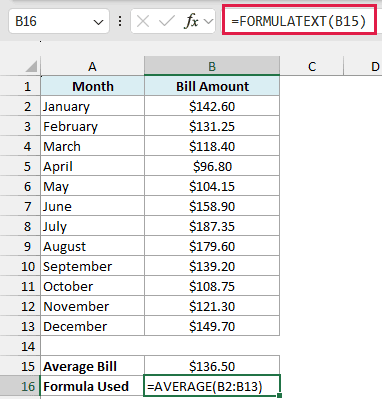Image resolution: width=382 pixels, height=399 pixels.
Task: Select the $187.35 cell
Action: 212,226
